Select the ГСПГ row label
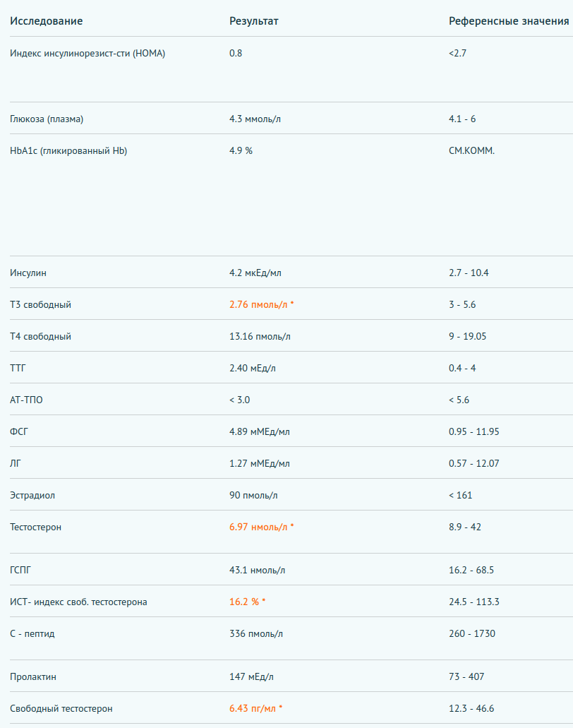Viewport: 573px width, 728px height. [x=20, y=570]
